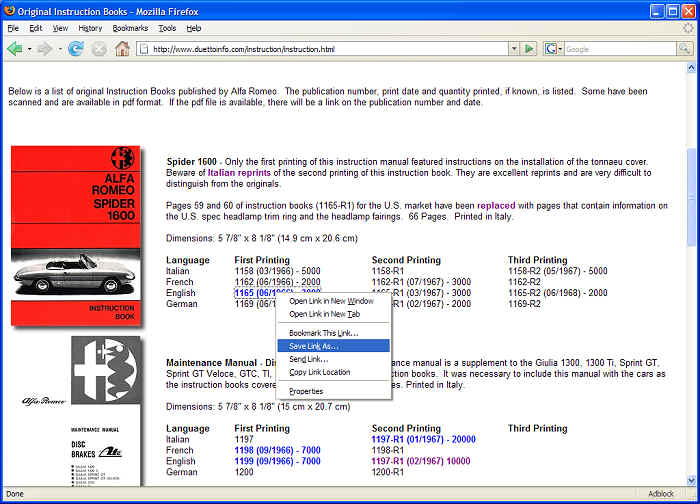Viewport: 700px width, 504px height.
Task: Click the Firefox logo in title bar
Action: click(x=9, y=11)
